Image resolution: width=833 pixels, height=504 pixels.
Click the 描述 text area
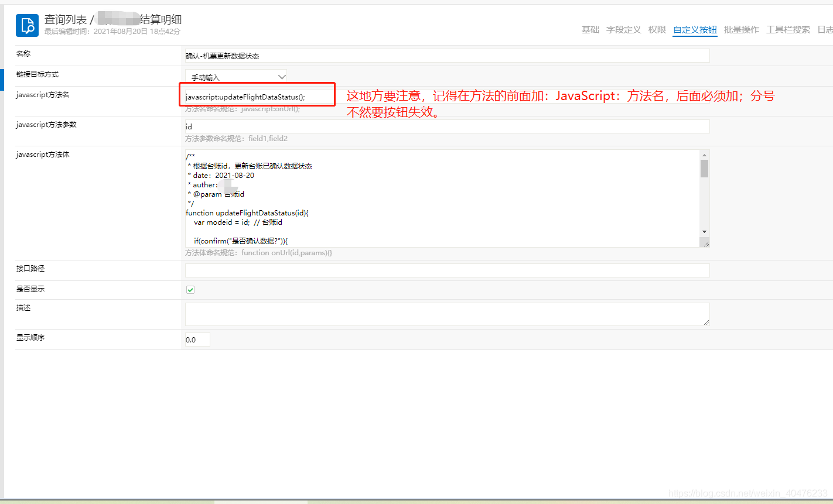click(447, 314)
